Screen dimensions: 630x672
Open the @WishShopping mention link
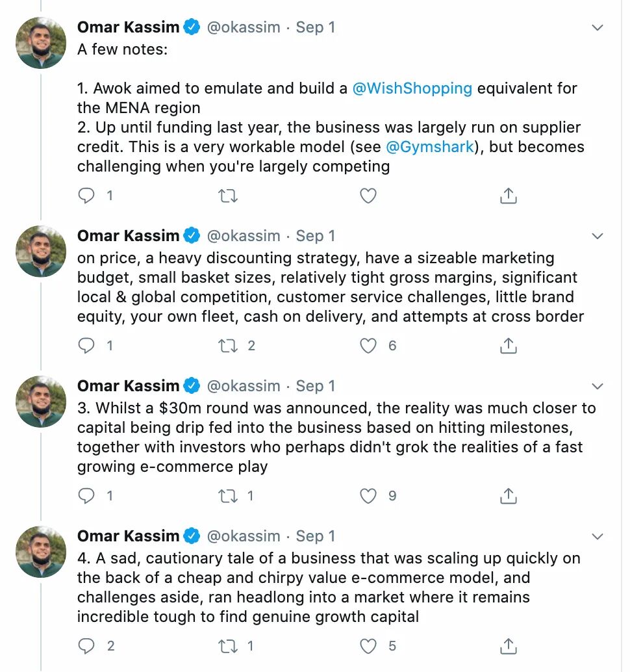(412, 88)
